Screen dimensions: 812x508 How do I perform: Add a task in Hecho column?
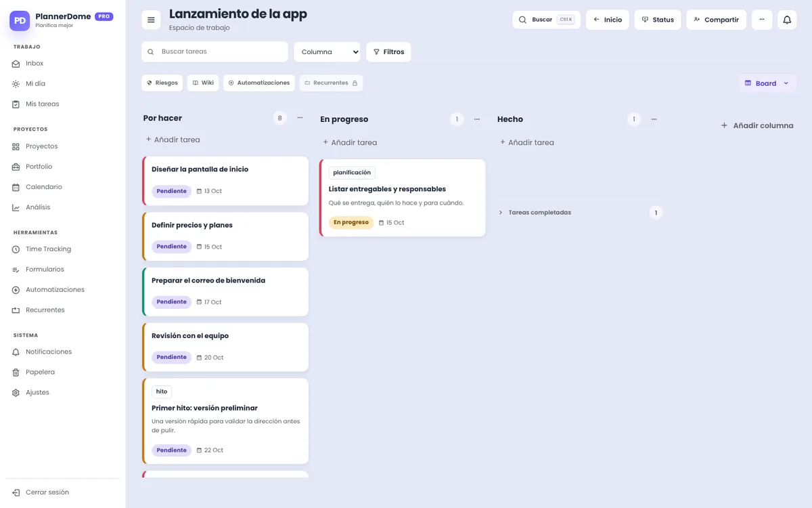(527, 142)
